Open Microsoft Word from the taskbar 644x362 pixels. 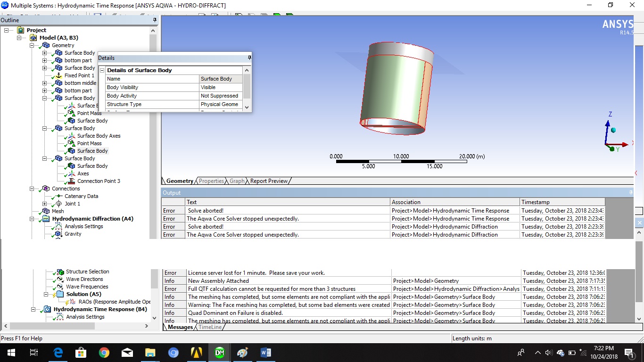(x=265, y=353)
